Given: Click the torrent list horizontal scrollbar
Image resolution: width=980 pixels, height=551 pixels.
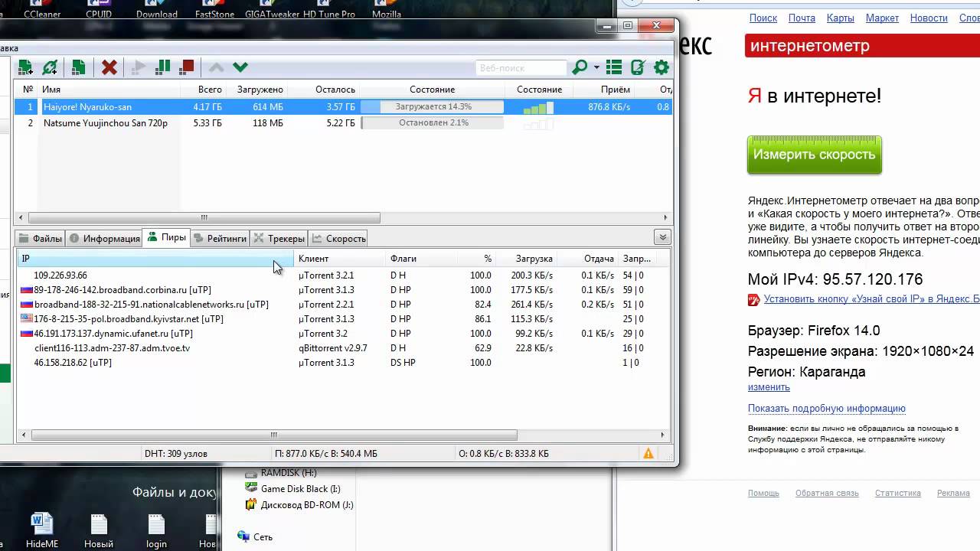Looking at the screenshot, I should (204, 217).
